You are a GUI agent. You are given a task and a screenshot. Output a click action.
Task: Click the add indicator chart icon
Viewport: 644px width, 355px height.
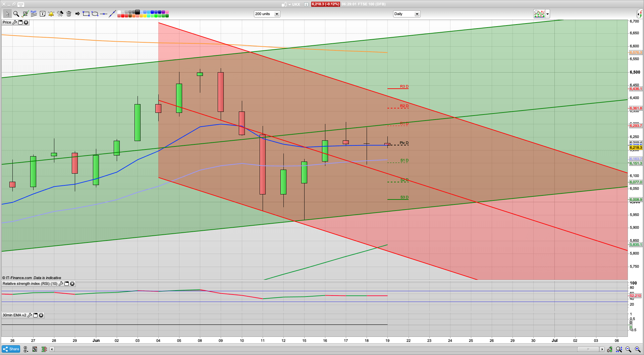539,14
